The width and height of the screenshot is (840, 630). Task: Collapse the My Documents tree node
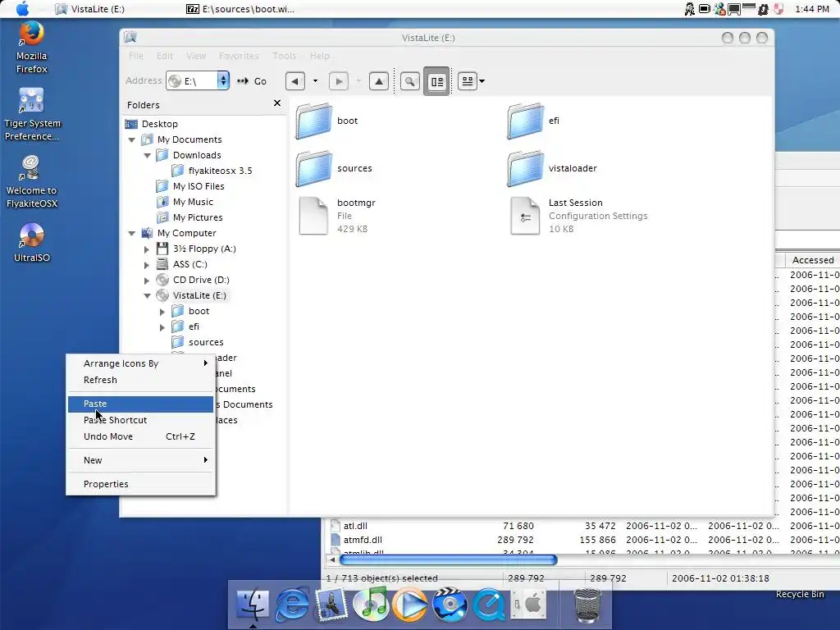tap(132, 139)
